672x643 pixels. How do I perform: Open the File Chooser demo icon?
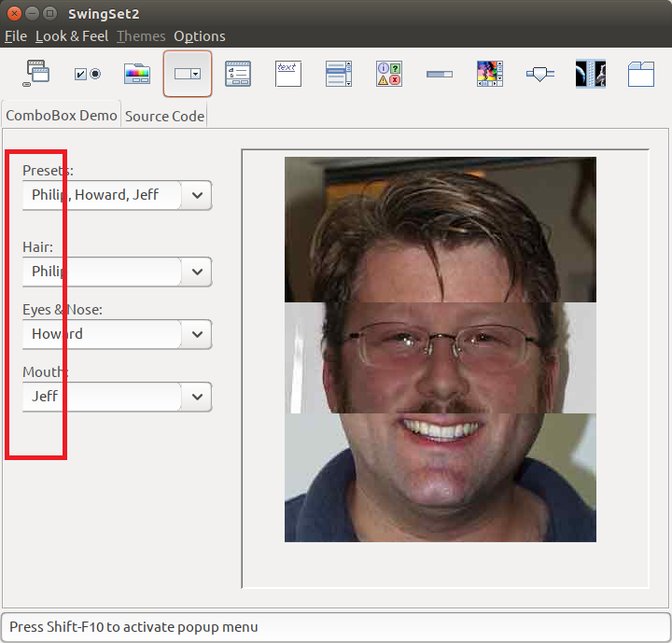point(238,74)
